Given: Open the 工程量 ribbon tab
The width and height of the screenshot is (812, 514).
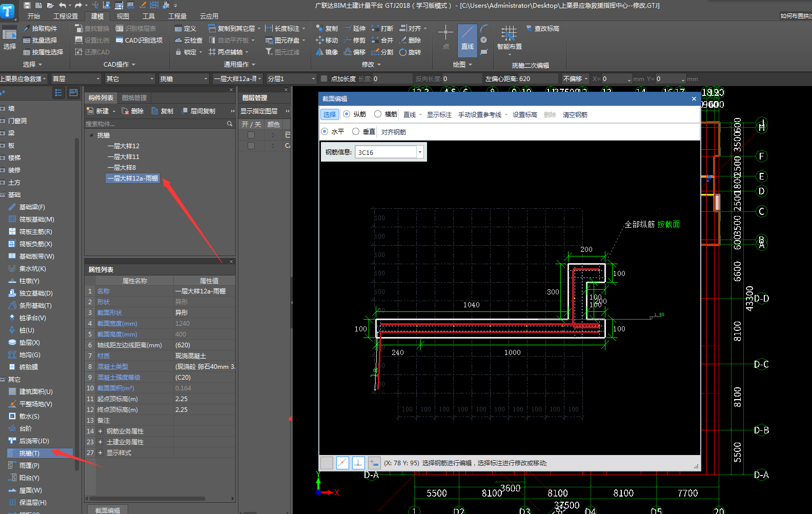Looking at the screenshot, I should tap(177, 16).
